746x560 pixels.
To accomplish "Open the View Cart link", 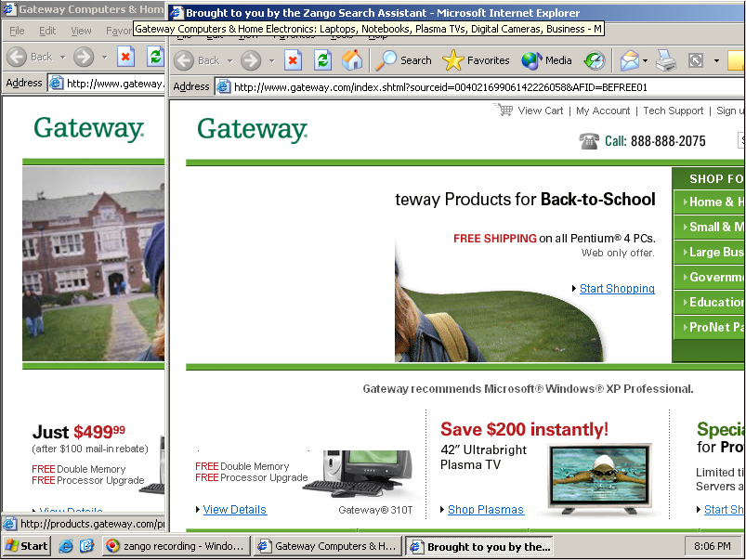I will 540,111.
